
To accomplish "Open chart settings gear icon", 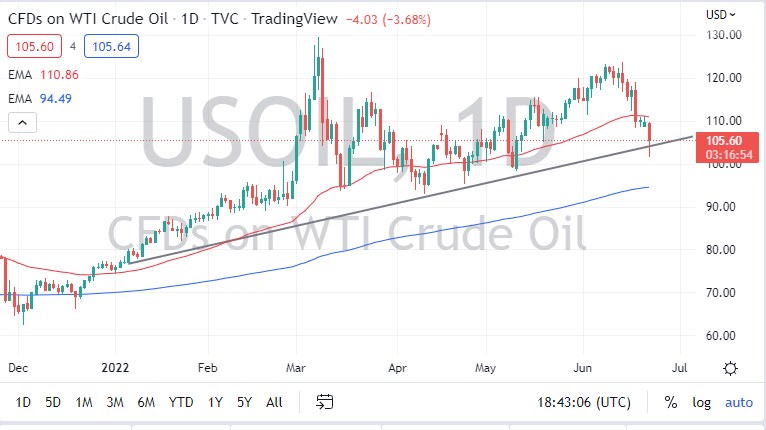I will click(x=731, y=368).
